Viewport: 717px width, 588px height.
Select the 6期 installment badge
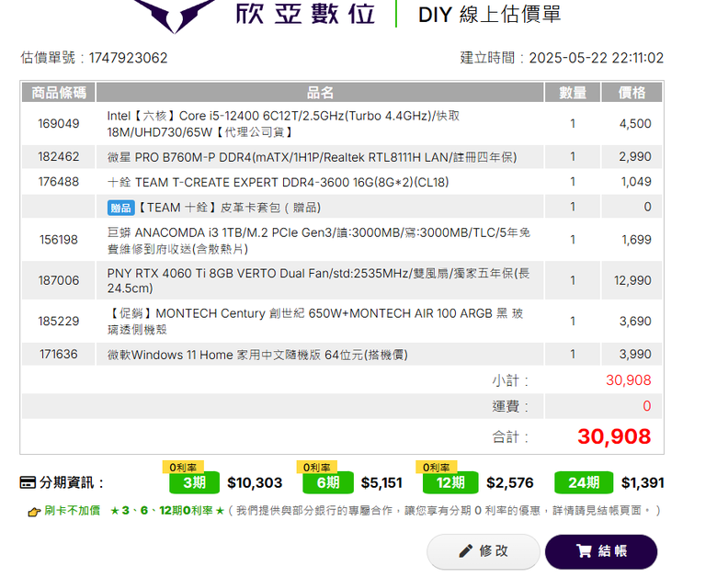[x=328, y=482]
